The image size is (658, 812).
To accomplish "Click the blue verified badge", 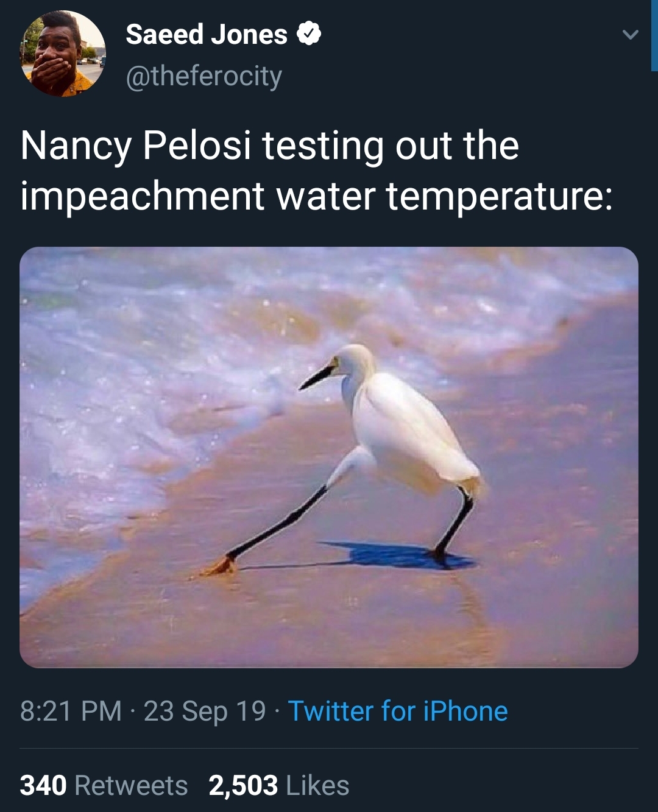I will (309, 34).
